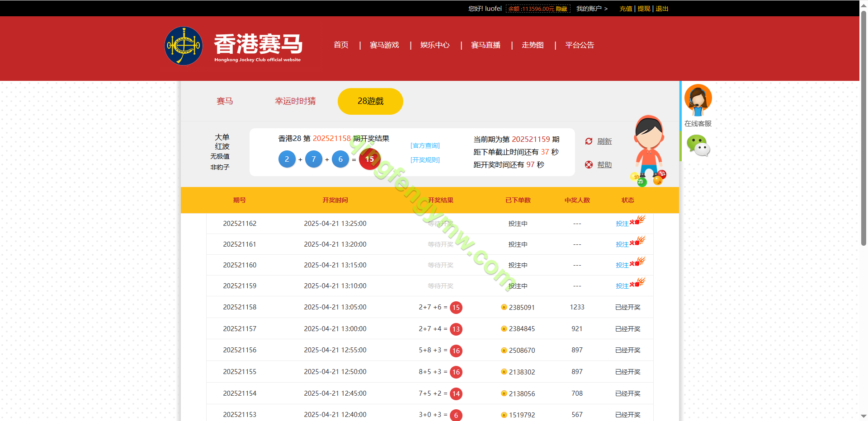
Task: Click the 已下单数 column header
Action: 518,200
